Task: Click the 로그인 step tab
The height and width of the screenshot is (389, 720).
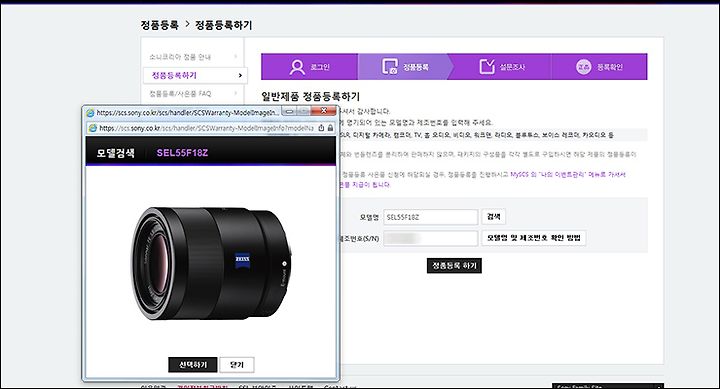Action: (309, 67)
